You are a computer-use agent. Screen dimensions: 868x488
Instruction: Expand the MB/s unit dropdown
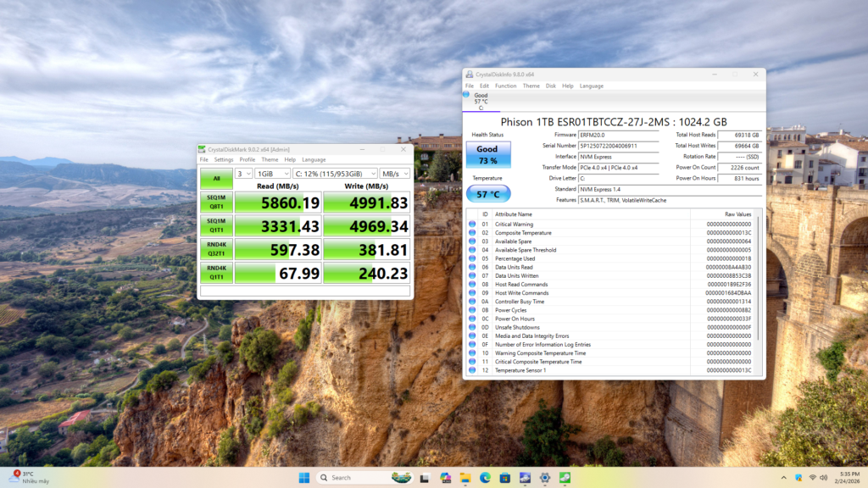[x=395, y=173]
